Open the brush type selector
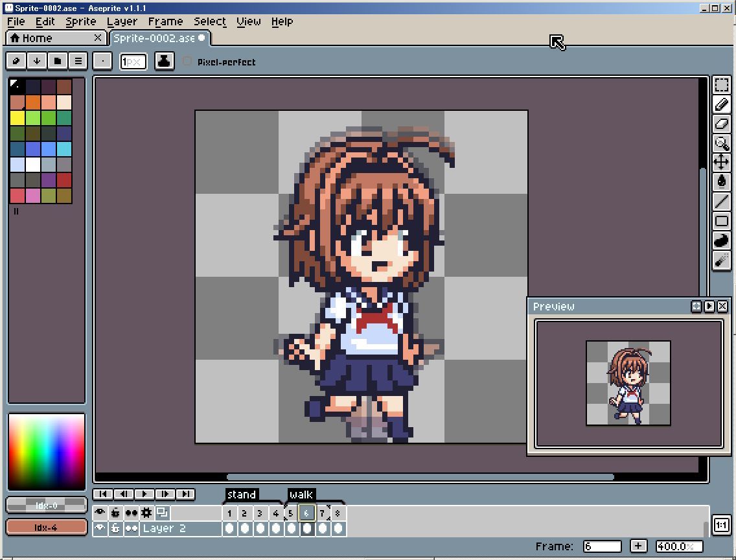Screen dimensions: 736x560 coord(102,61)
